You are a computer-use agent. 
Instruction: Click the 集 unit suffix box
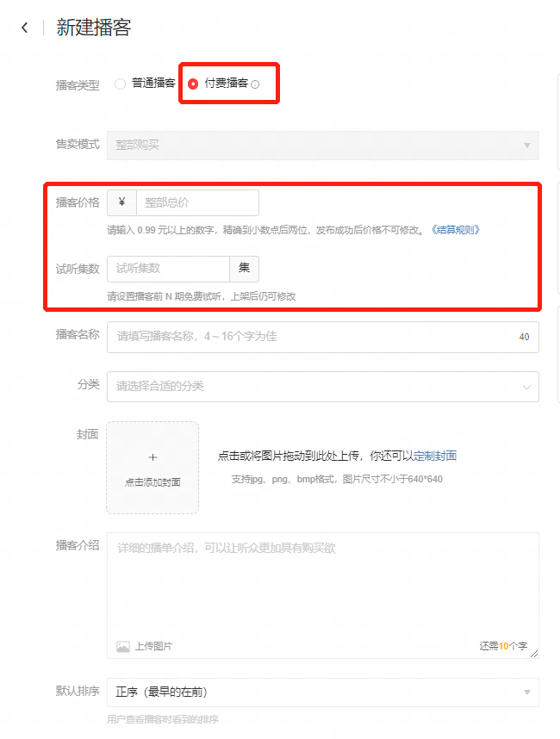click(x=244, y=269)
